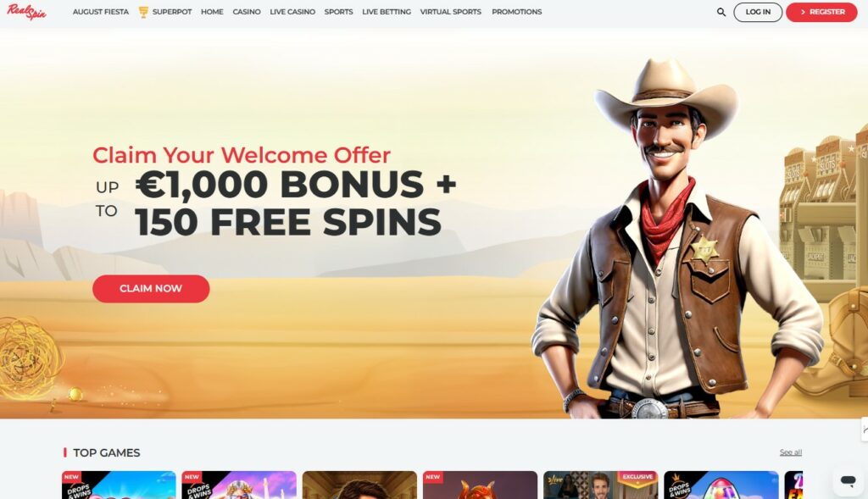Open the search magnifier icon
This screenshot has width=868, height=499.
721,12
